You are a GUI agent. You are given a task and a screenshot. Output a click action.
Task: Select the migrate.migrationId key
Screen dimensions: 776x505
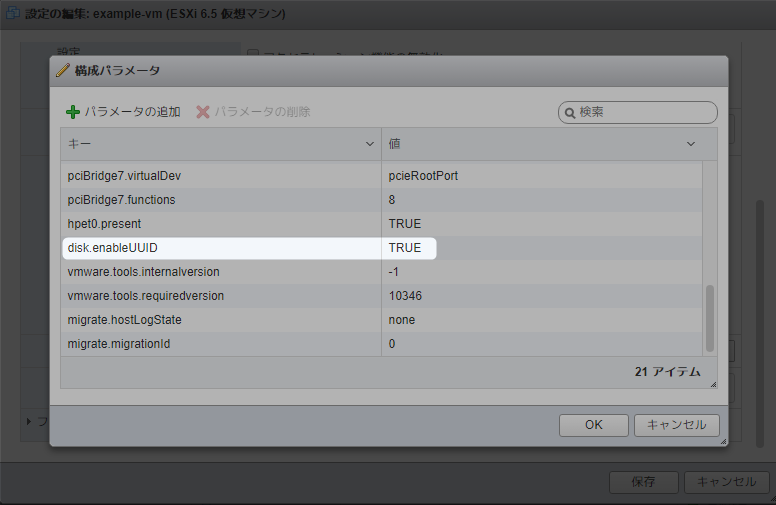click(x=119, y=344)
